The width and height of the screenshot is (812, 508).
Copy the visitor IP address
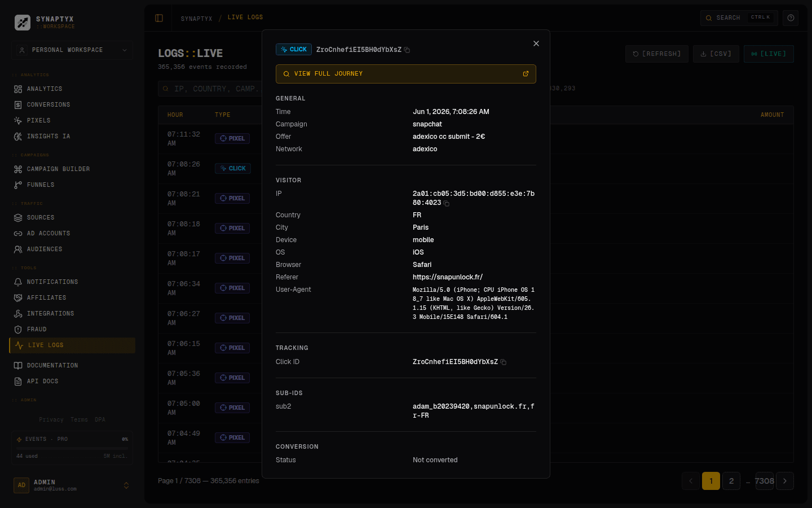[x=447, y=203]
